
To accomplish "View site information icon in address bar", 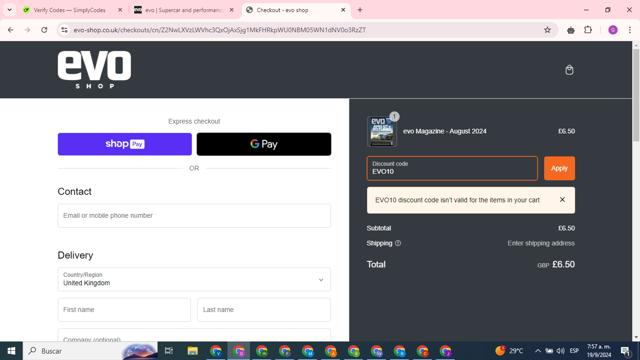I will click(x=64, y=30).
